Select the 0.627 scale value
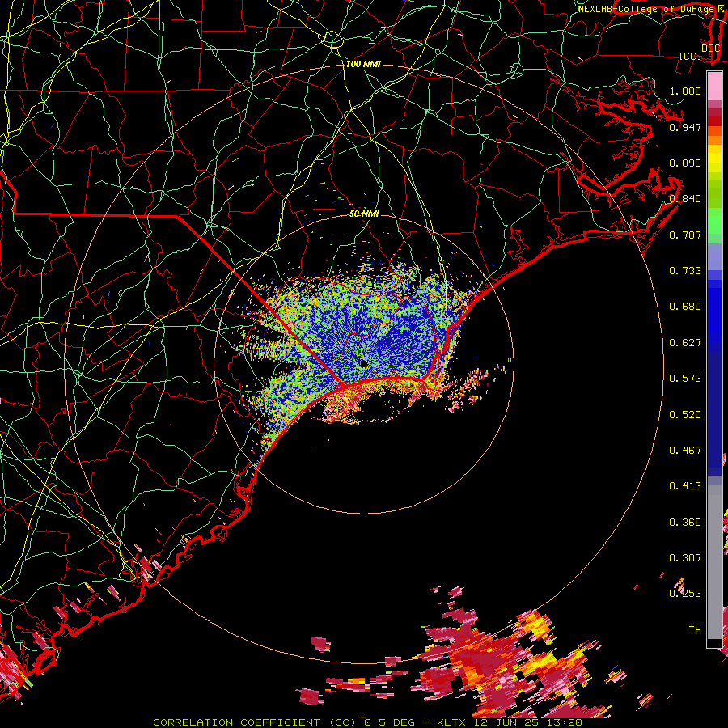The height and width of the screenshot is (728, 728). point(685,343)
